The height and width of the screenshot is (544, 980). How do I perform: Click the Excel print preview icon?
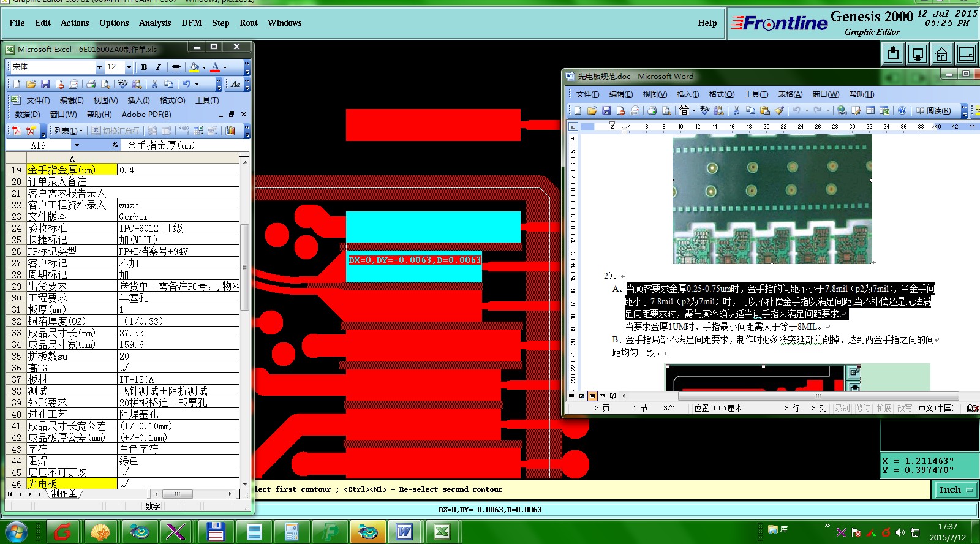[105, 84]
